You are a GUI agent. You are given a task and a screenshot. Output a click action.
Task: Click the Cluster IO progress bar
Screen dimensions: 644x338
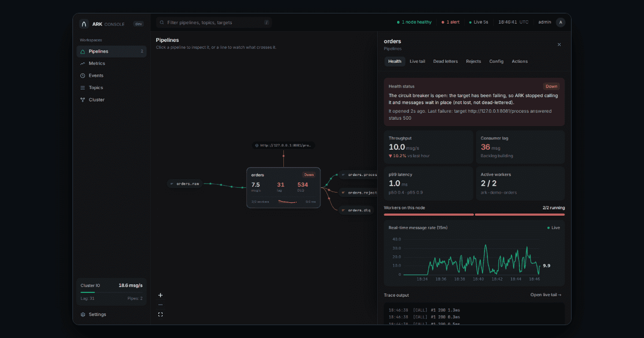pos(112,292)
